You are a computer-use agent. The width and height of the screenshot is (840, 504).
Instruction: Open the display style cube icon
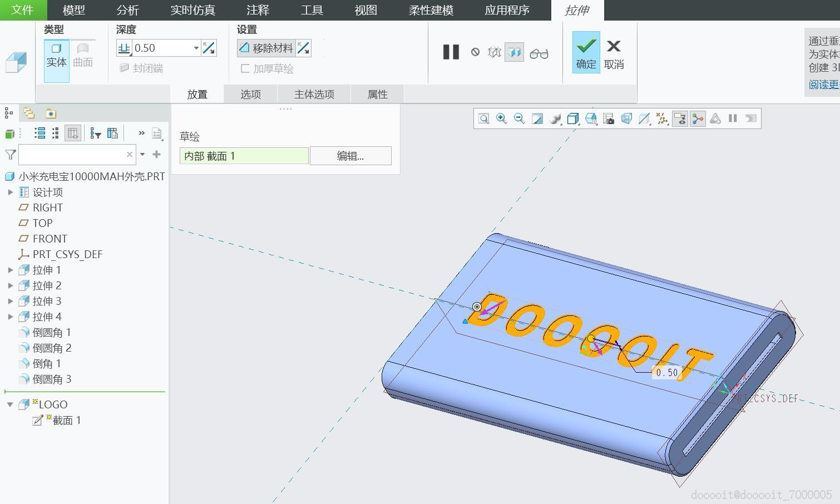[x=572, y=118]
